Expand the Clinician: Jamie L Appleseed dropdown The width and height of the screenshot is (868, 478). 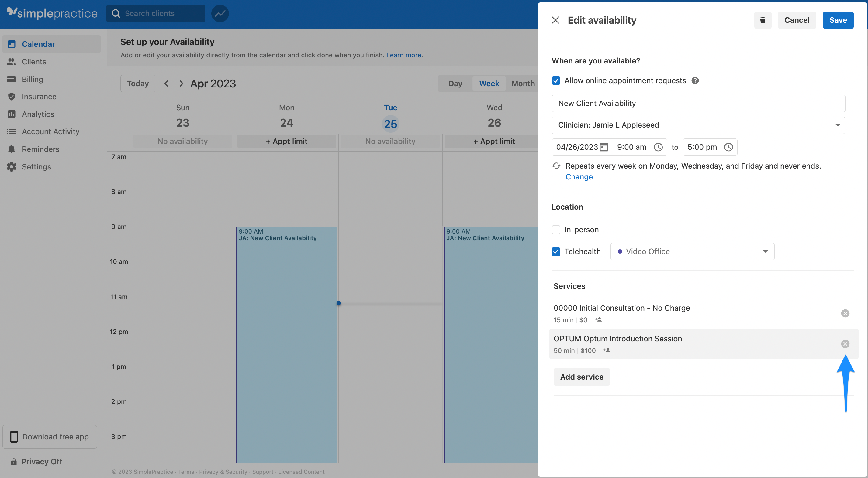[838, 125]
